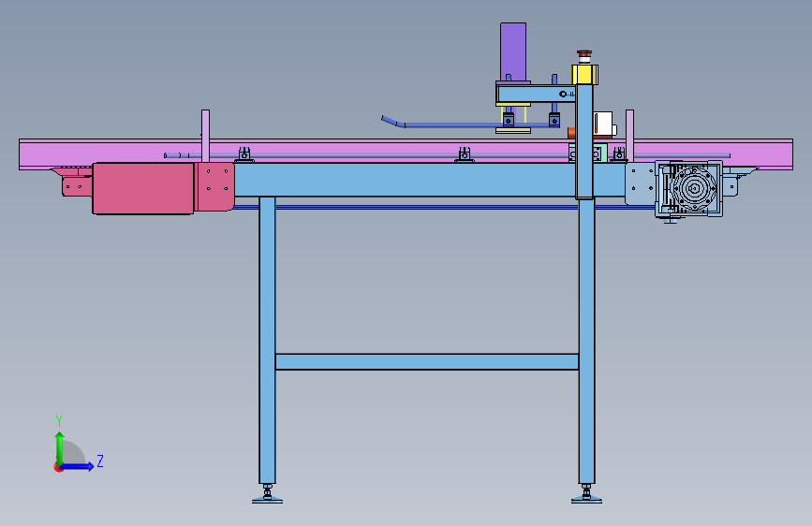Click the blue Z axis label
This screenshot has height=526, width=812.
(x=100, y=460)
